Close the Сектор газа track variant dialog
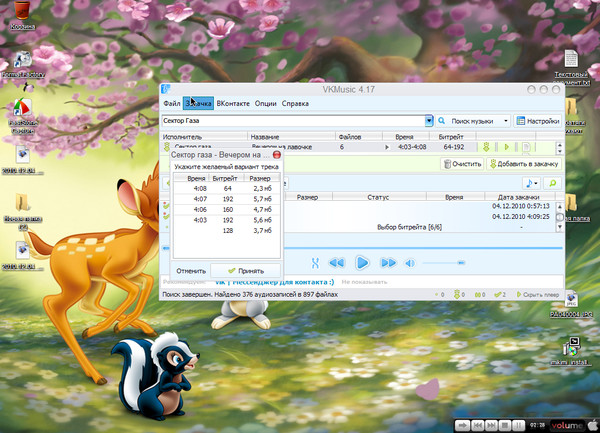 coord(277,155)
